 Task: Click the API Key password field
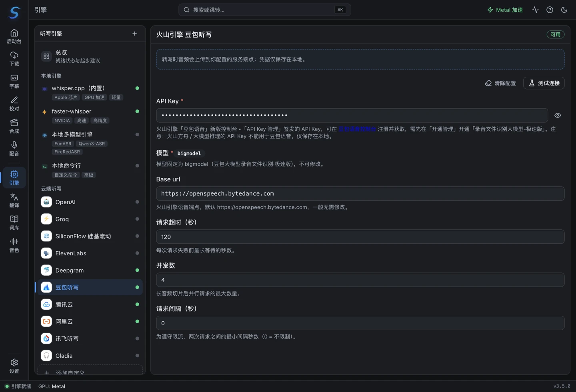[352, 115]
